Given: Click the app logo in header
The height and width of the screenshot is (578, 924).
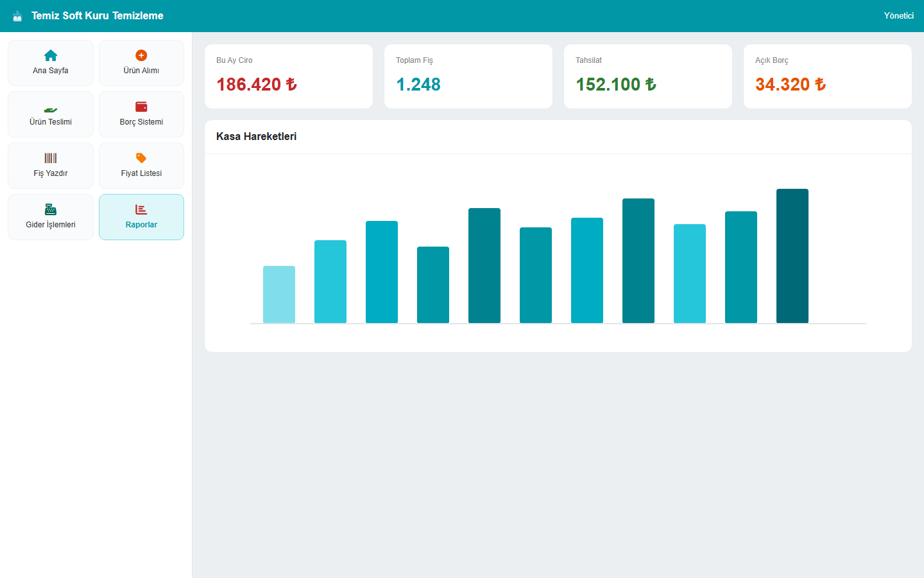Looking at the screenshot, I should pos(17,15).
